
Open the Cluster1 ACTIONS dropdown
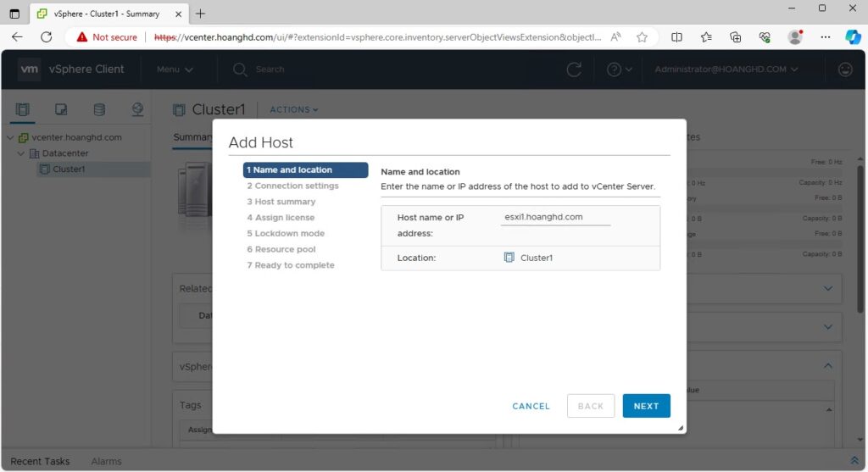pyautogui.click(x=293, y=109)
